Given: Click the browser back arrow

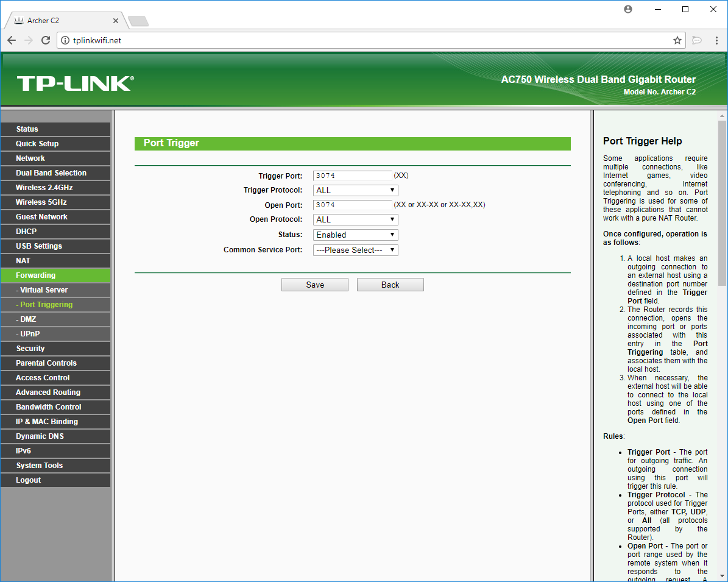Looking at the screenshot, I should (x=12, y=40).
